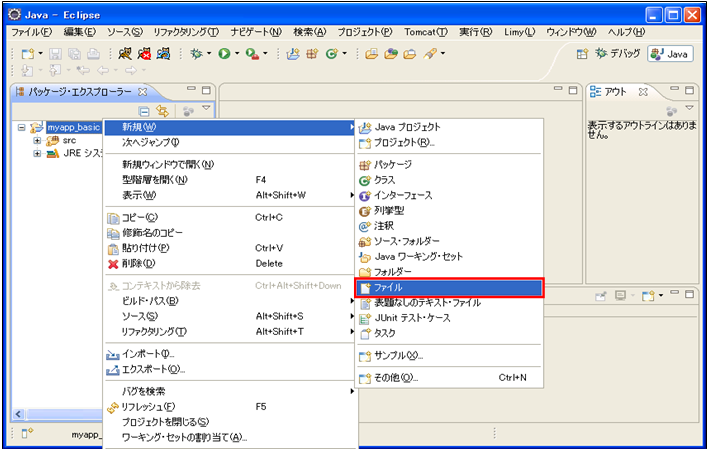Open the ファイル menu in menu bar
The image size is (709, 451).
30,32
